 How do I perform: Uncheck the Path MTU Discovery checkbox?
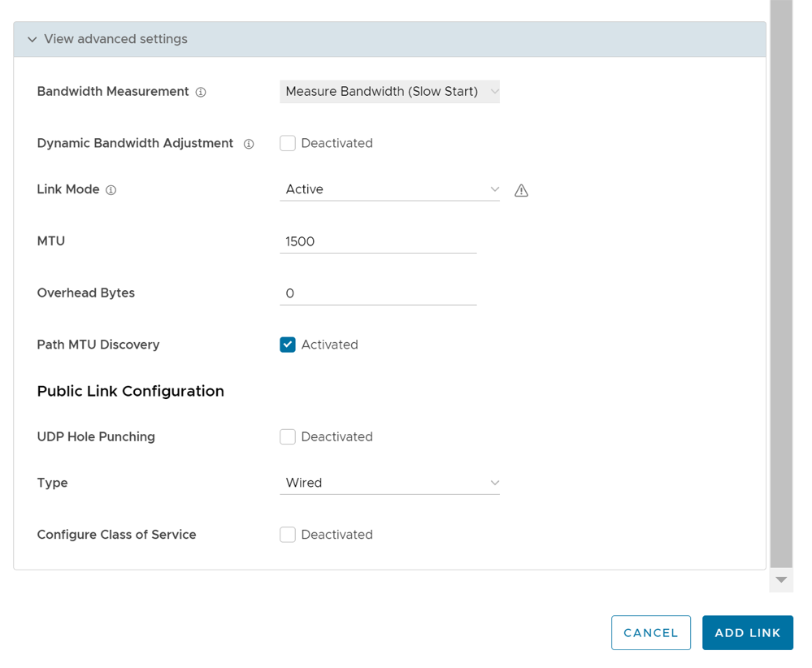pos(288,345)
